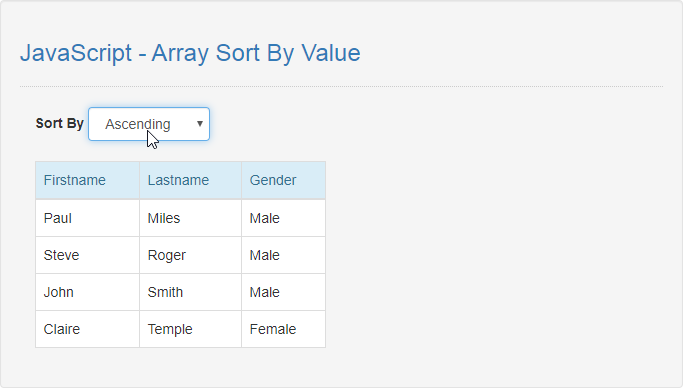The image size is (683, 388).
Task: Click the Miles lastname cell
Action: click(x=190, y=218)
